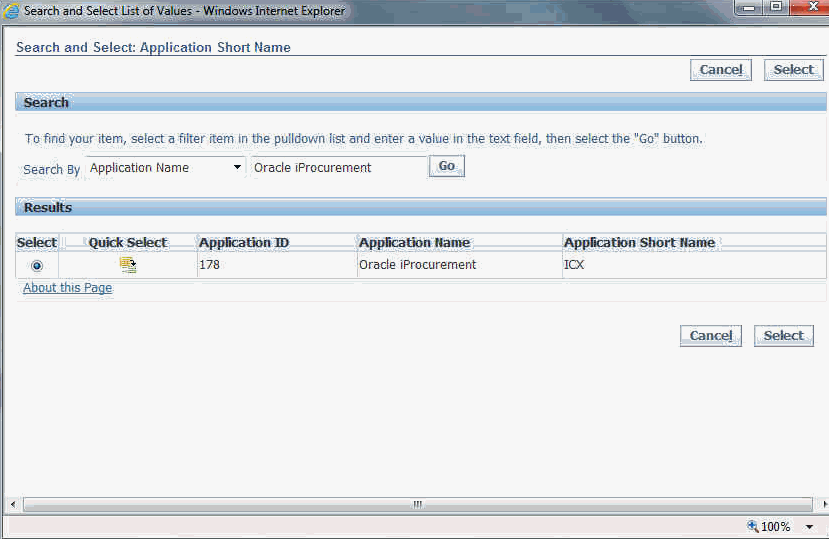
Task: Maximize the Internet Explorer window
Action: pos(776,7)
